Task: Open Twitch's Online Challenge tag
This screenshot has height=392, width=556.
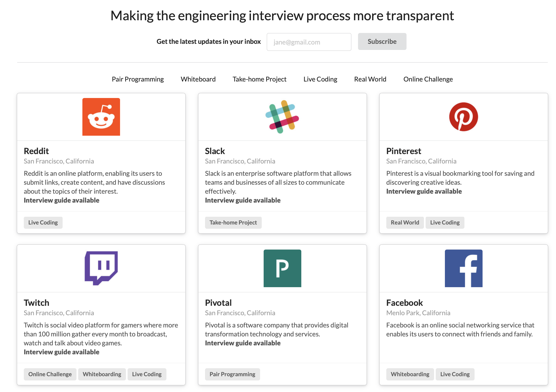Action: coord(50,374)
